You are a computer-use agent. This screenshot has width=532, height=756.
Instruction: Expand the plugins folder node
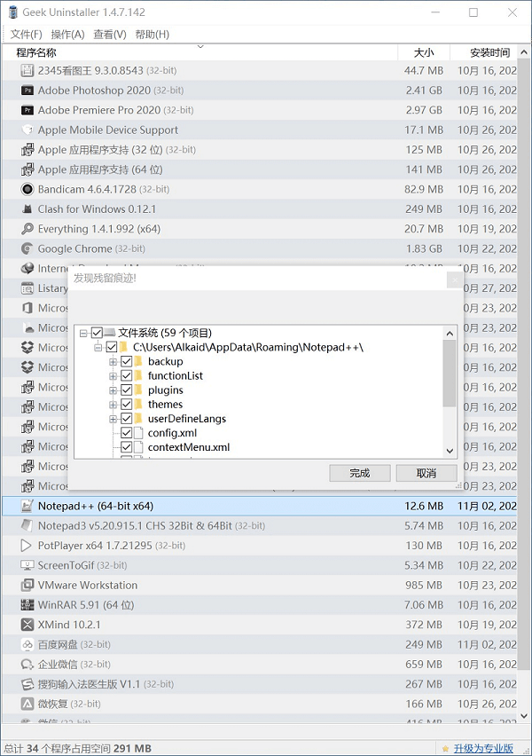[x=113, y=390]
